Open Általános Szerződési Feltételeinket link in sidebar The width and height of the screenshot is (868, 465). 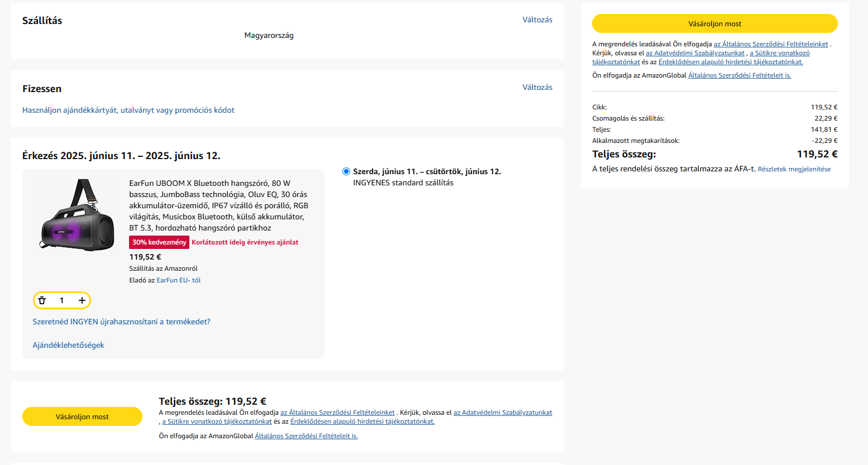771,44
